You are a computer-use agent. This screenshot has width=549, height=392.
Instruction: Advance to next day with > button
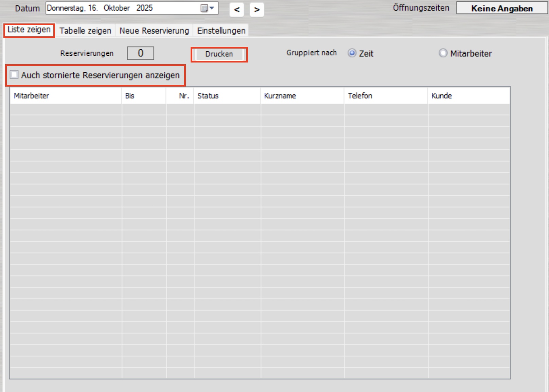[257, 10]
